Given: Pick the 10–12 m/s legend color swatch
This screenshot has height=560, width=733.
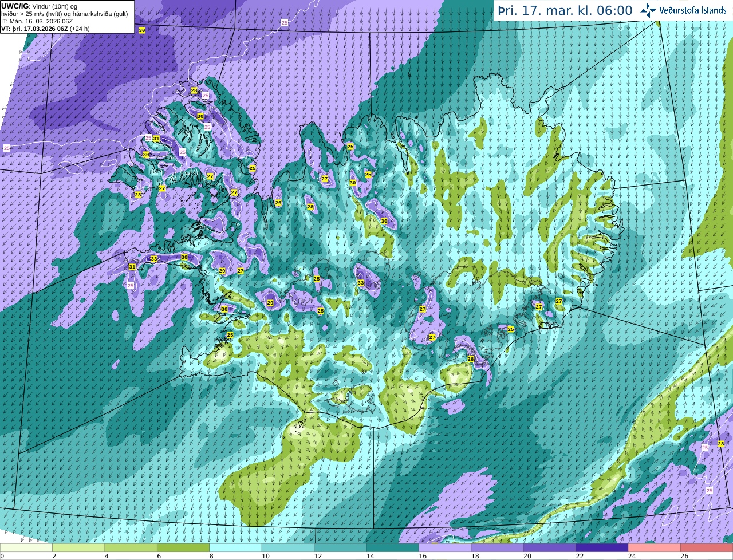Looking at the screenshot, I should click(x=288, y=548).
